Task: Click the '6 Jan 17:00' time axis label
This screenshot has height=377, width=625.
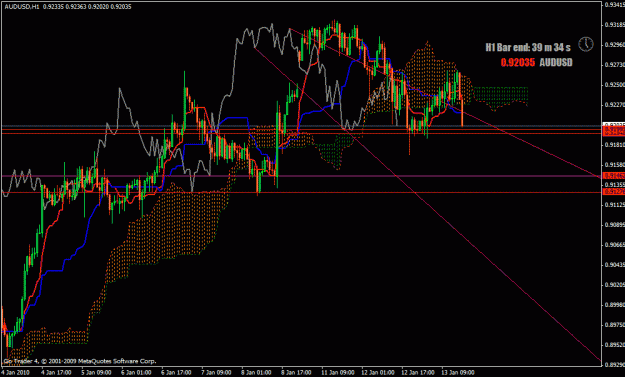Action: [176, 373]
